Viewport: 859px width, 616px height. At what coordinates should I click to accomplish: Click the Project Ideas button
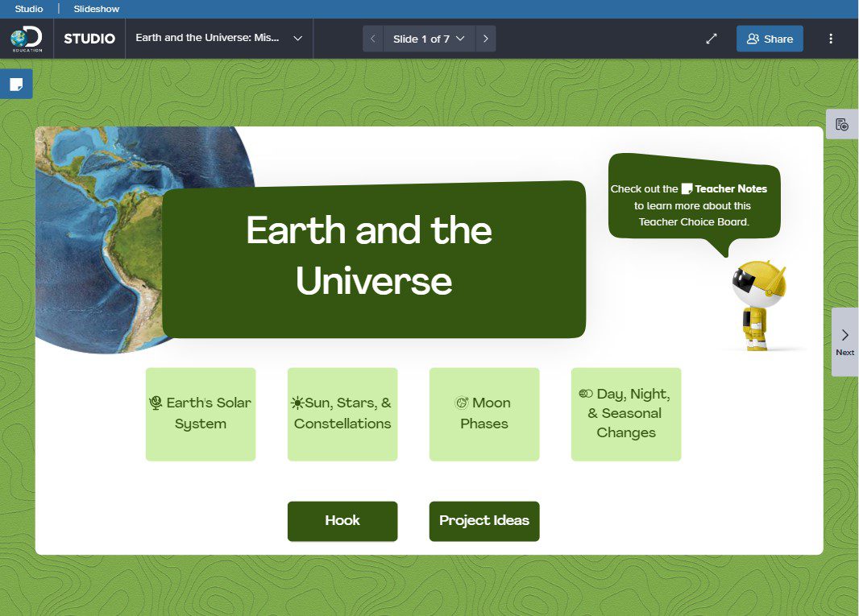[484, 521]
